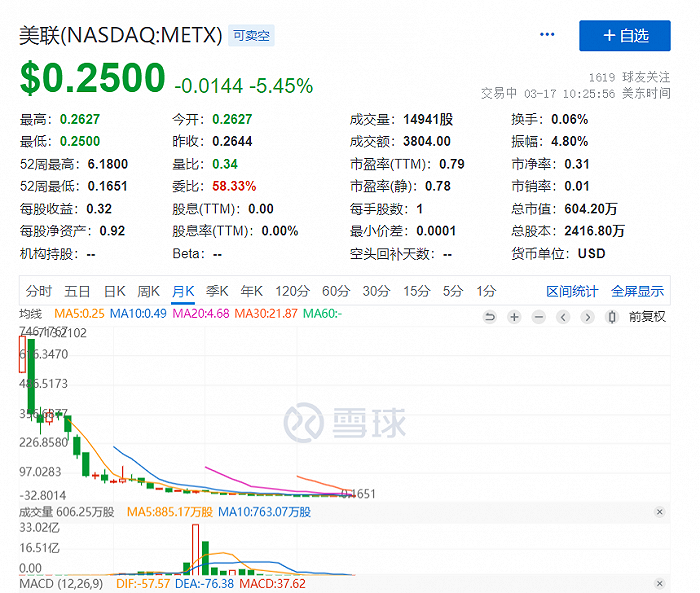Viewport: 700px width, 593px height.
Task: Switch to the 15分 interval tab
Action: click(x=417, y=291)
